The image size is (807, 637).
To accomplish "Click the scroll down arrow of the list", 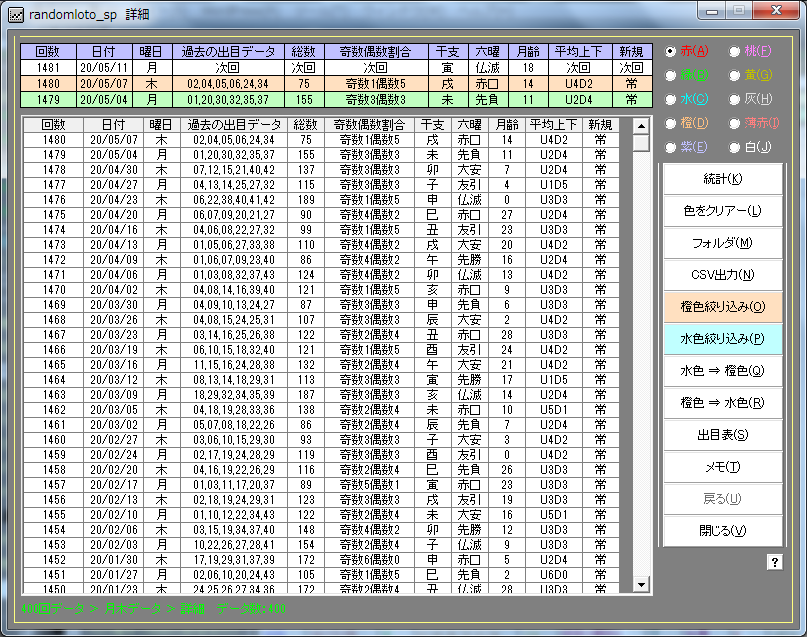I will (641, 584).
